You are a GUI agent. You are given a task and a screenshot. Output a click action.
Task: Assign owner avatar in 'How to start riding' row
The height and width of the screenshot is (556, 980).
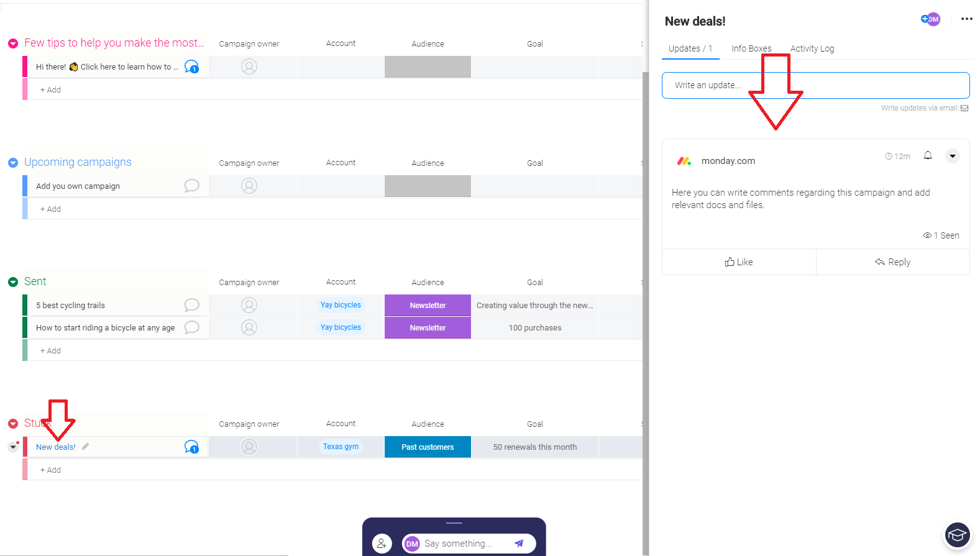tap(249, 327)
